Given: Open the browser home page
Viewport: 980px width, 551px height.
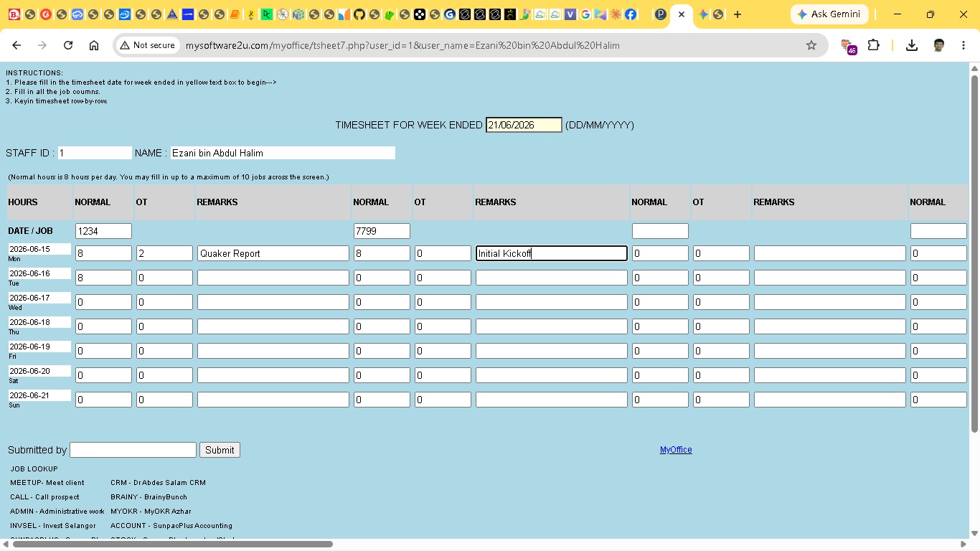Looking at the screenshot, I should tap(94, 45).
